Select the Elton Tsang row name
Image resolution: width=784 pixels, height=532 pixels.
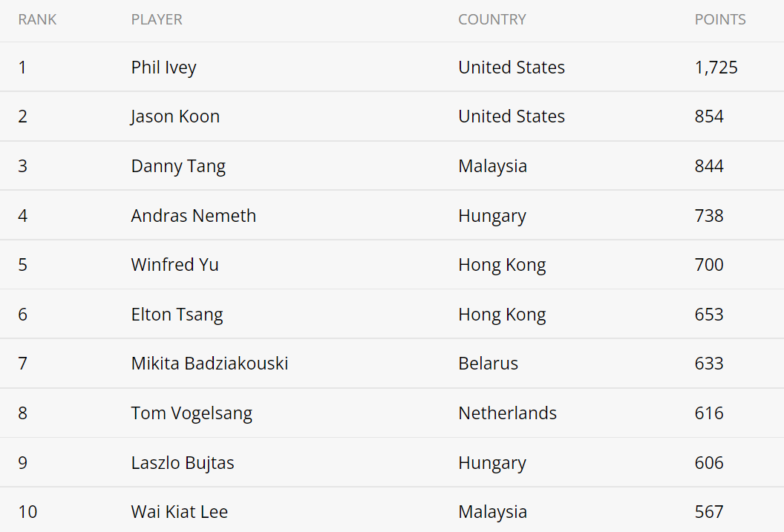177,314
